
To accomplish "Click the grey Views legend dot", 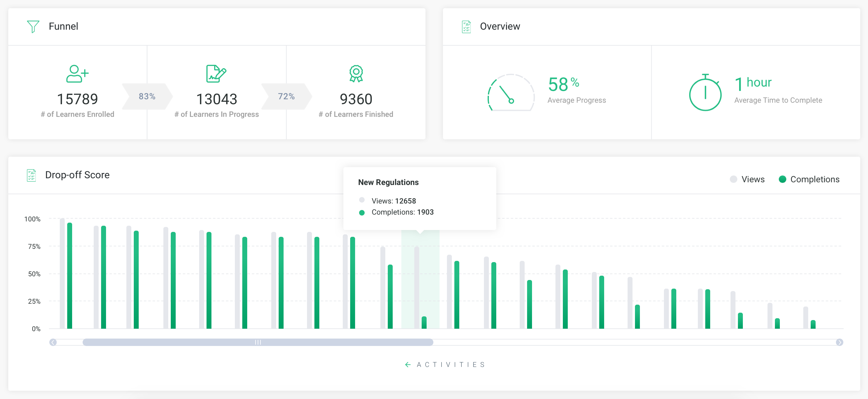I will point(733,179).
